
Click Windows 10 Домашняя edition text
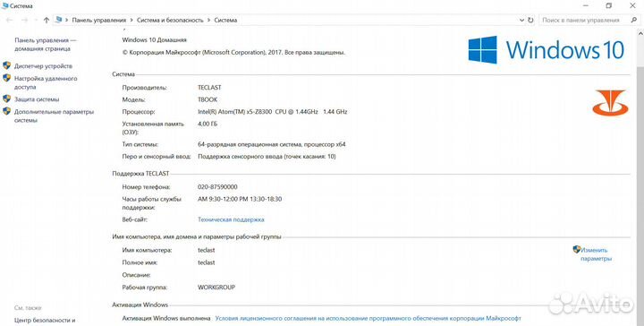coord(155,40)
